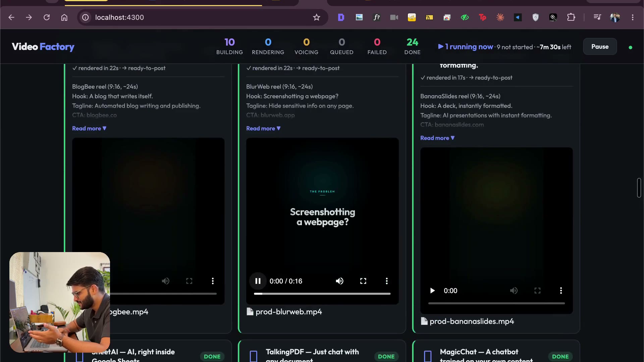This screenshot has height=362, width=644.
Task: Open the media controls music-list icon
Action: click(x=597, y=17)
